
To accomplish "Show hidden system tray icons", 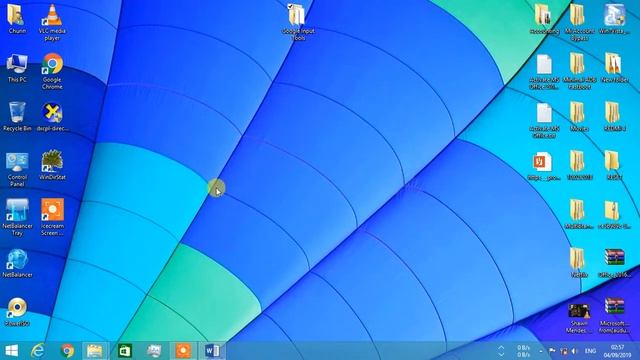I will pos(541,351).
